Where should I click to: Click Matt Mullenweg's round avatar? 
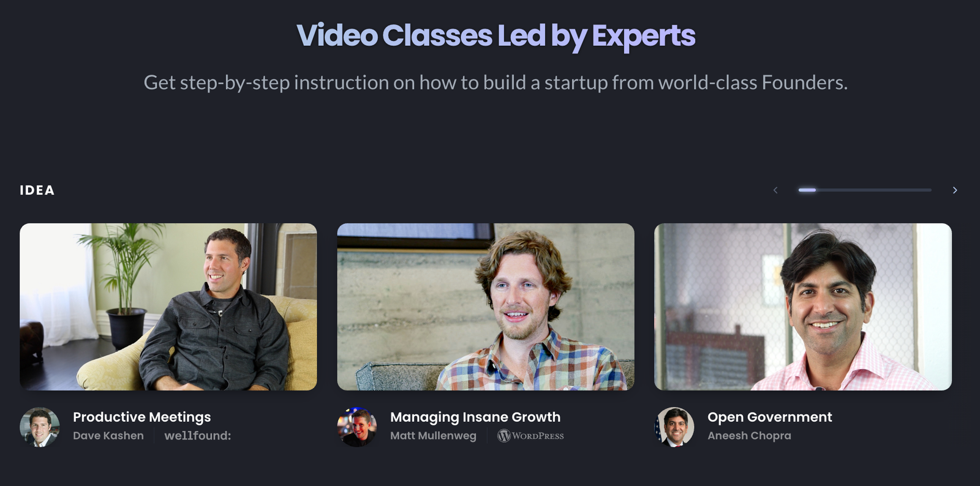357,427
